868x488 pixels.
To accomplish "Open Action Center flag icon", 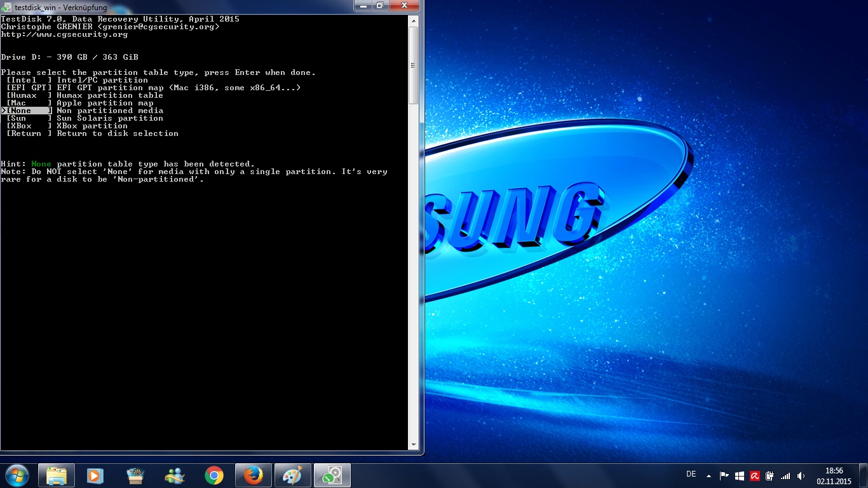I will (724, 475).
